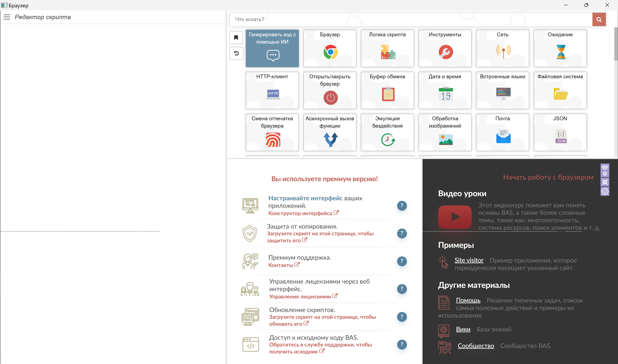Open the Браузер actions category tile
618x364 pixels.
329,48
